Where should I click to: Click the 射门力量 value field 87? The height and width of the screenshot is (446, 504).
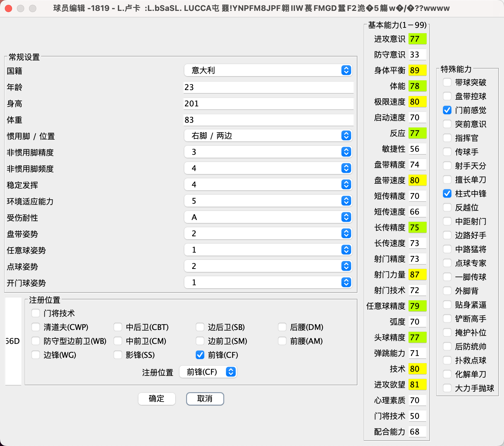pos(417,275)
